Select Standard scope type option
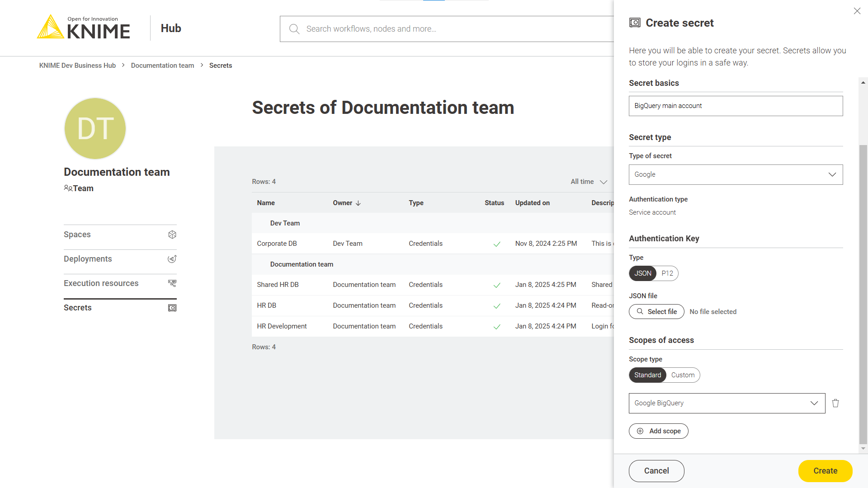This screenshot has height=488, width=868. [x=647, y=375]
